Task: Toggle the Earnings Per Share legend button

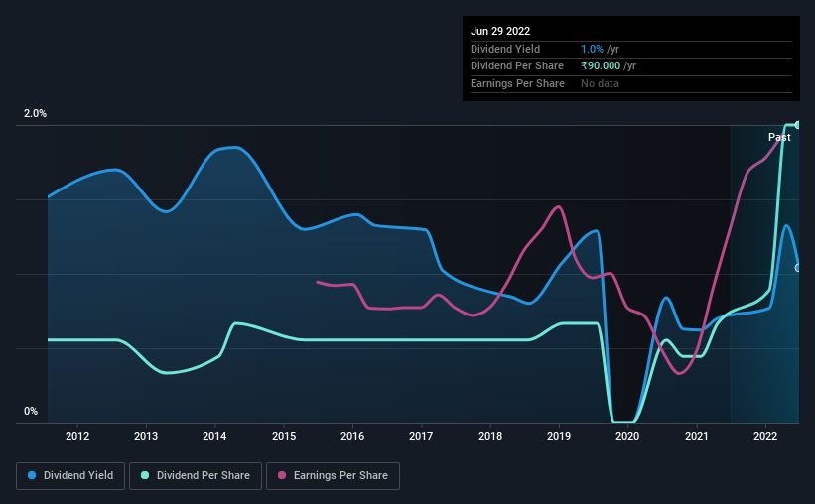Action: (x=333, y=476)
